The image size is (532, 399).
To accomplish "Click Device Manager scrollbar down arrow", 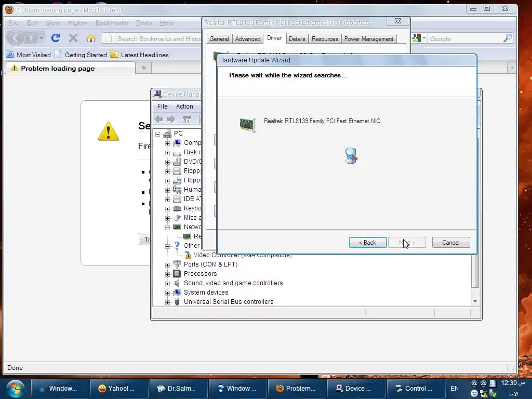I will point(475,301).
